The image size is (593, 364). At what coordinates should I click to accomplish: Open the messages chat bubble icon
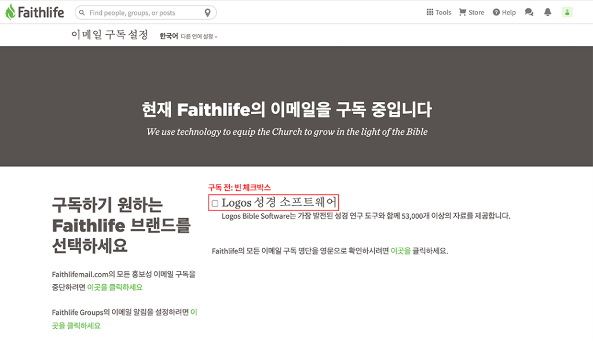pos(529,12)
